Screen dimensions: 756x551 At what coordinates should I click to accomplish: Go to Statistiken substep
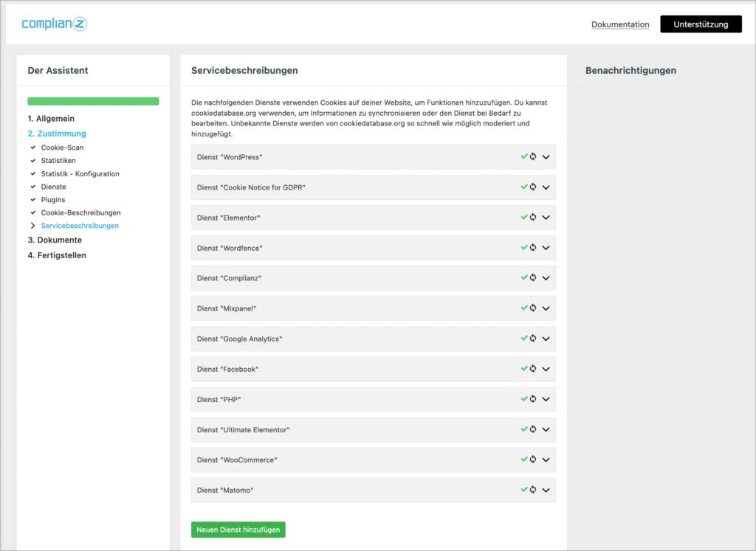(58, 160)
